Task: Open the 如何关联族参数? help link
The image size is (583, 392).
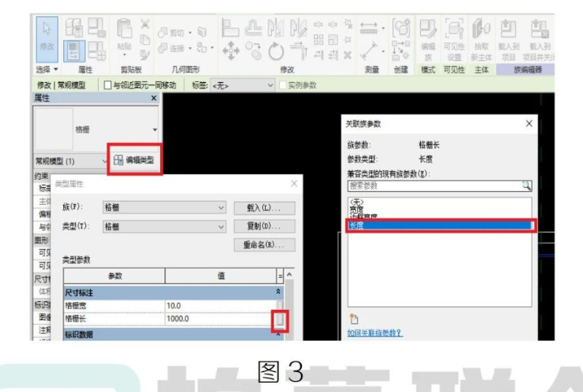Action: pos(374,333)
